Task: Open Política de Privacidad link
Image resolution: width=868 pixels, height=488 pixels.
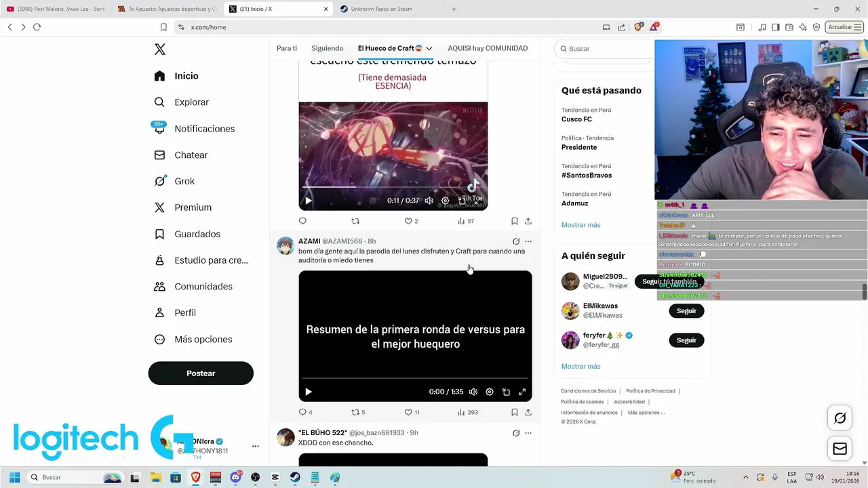Action: (x=650, y=391)
